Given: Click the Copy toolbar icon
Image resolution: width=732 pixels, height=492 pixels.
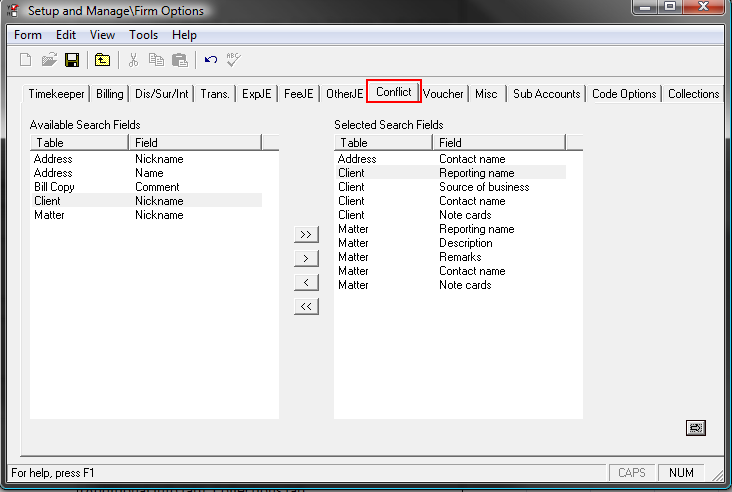Looking at the screenshot, I should pyautogui.click(x=156, y=60).
